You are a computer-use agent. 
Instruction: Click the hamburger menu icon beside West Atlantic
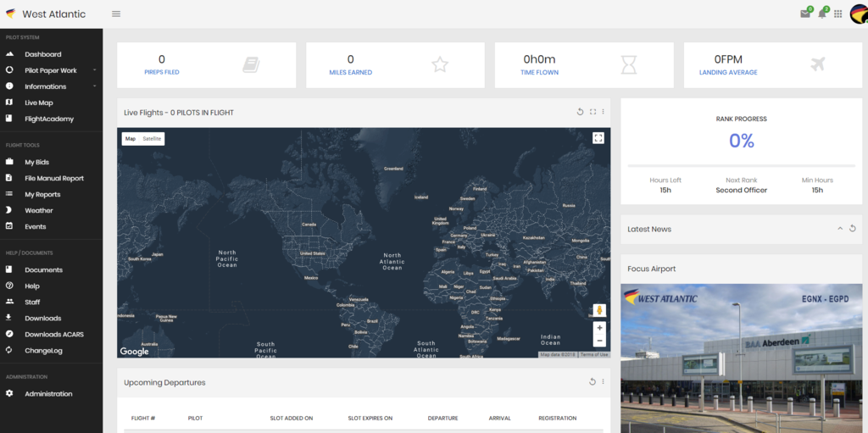[116, 14]
